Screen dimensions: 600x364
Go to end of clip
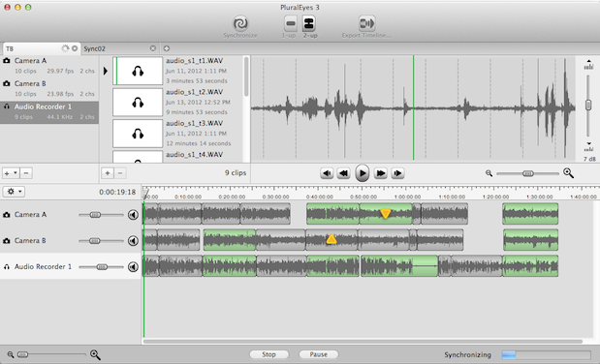(x=398, y=173)
